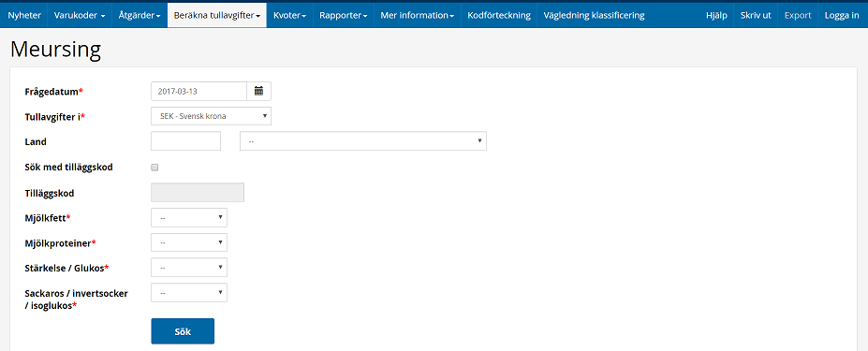Open the Mjölkfett dropdown
Viewport: 868px width, 351px height.
(x=189, y=217)
